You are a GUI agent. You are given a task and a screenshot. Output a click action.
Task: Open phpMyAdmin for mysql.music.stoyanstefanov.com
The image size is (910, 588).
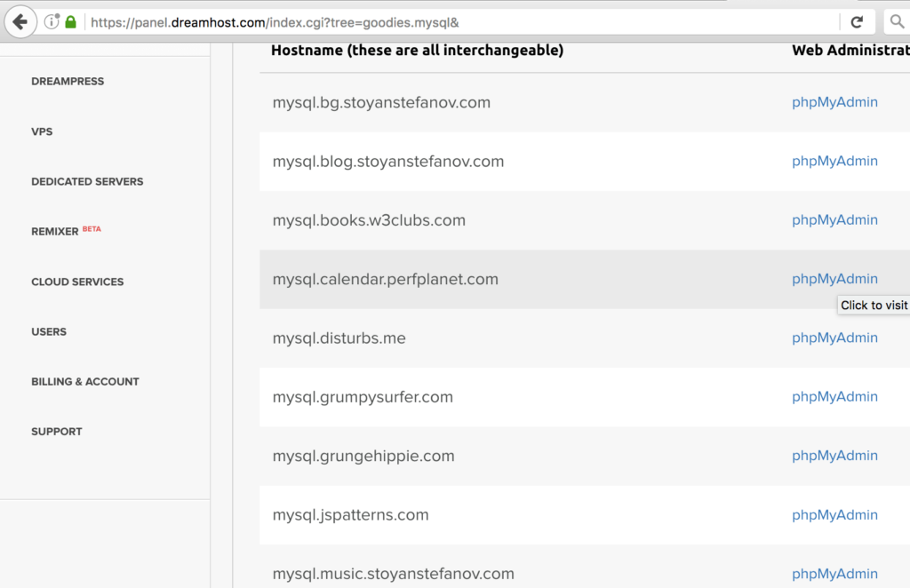(x=834, y=574)
